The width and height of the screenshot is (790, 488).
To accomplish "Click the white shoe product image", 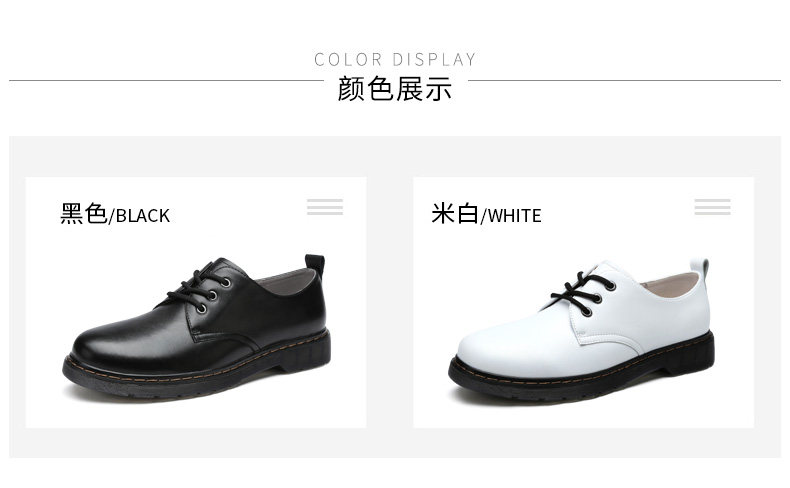I will coord(581,330).
